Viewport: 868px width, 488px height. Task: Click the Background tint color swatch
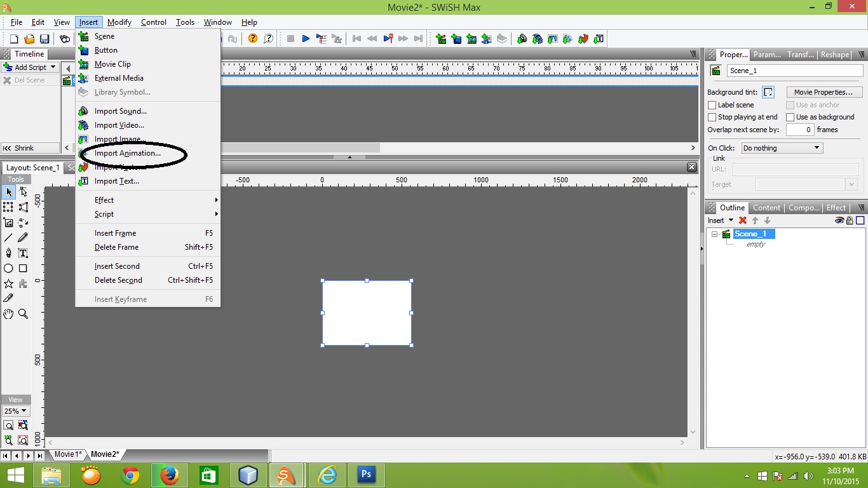[x=768, y=92]
